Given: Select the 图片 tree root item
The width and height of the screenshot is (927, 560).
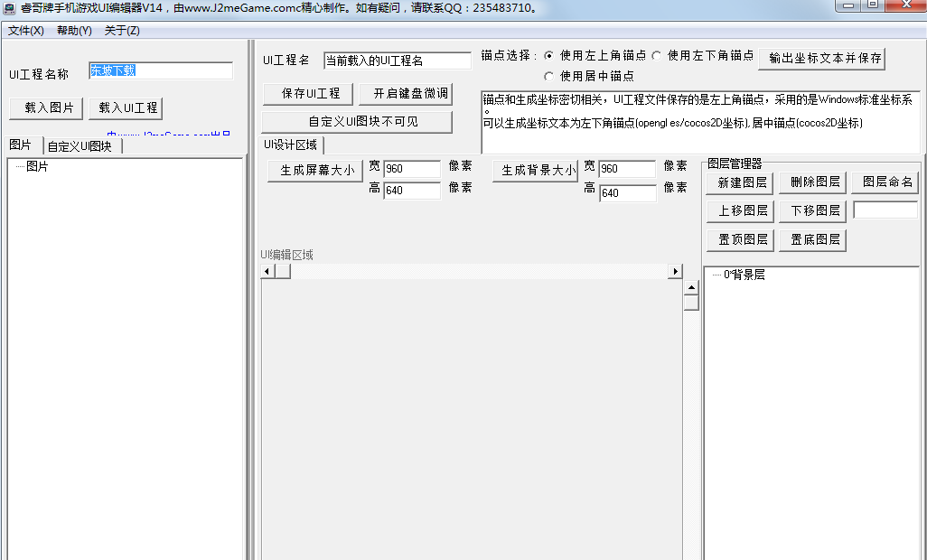Looking at the screenshot, I should (37, 166).
